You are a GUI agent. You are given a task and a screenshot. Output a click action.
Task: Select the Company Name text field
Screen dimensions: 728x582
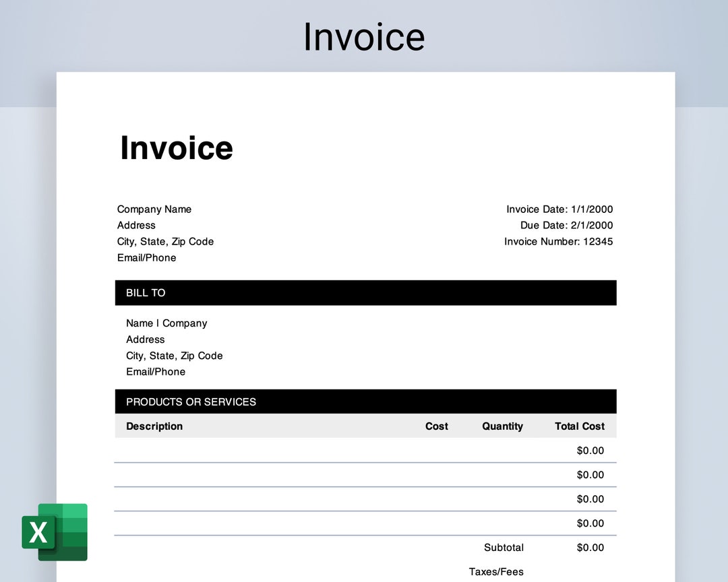click(154, 209)
